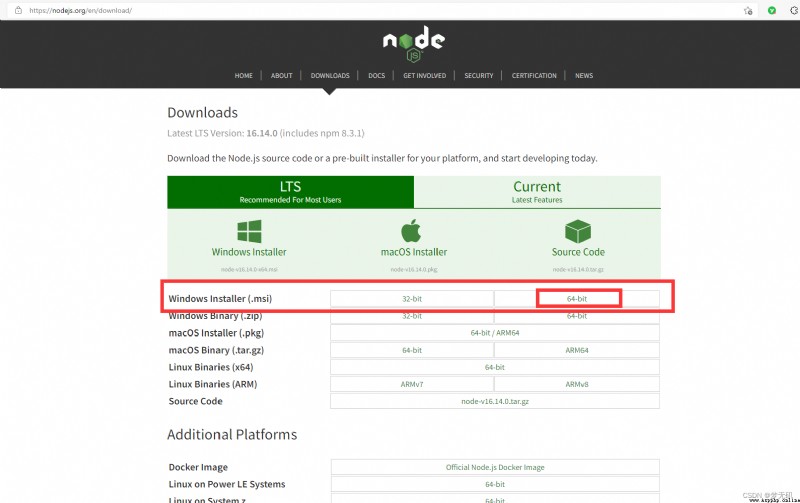
Task: Open the DOCS nav item
Action: [377, 76]
